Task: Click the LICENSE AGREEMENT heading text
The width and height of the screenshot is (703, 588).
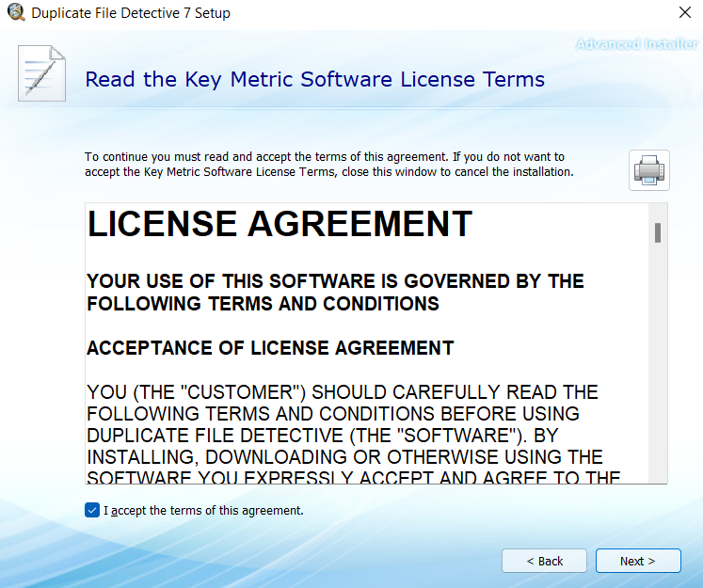Action: click(x=280, y=224)
